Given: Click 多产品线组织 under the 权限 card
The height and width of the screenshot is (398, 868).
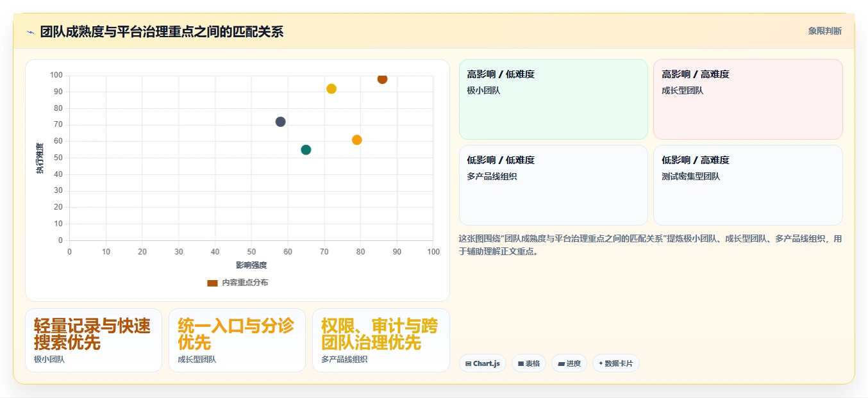Looking at the screenshot, I should 344,360.
